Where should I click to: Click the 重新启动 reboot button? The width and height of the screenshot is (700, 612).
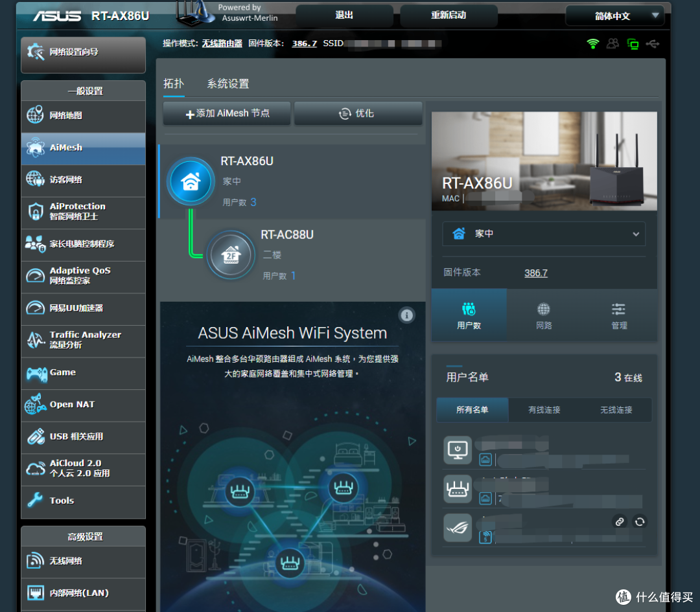click(449, 16)
